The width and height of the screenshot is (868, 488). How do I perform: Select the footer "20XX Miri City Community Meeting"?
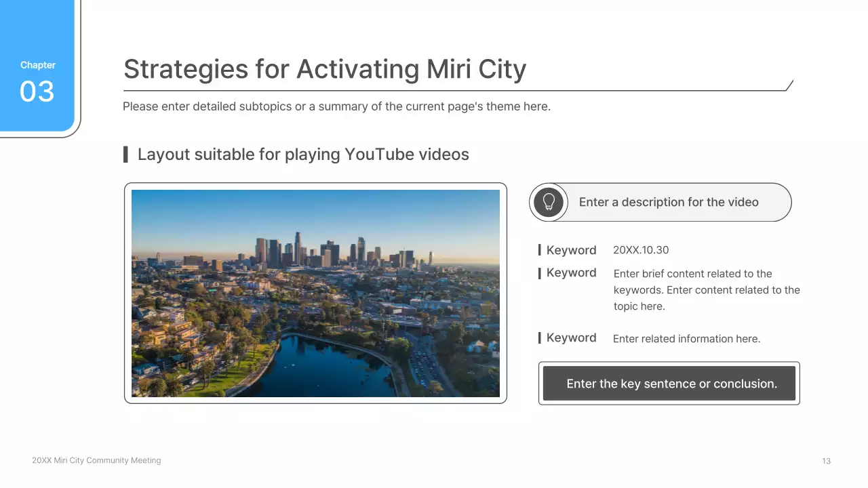tap(96, 460)
